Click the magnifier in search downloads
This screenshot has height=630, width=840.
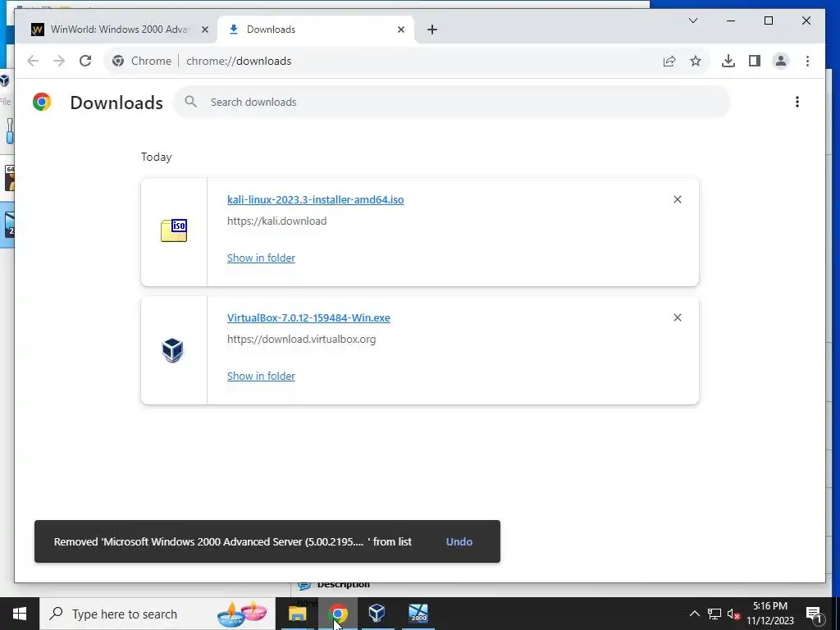tap(190, 102)
